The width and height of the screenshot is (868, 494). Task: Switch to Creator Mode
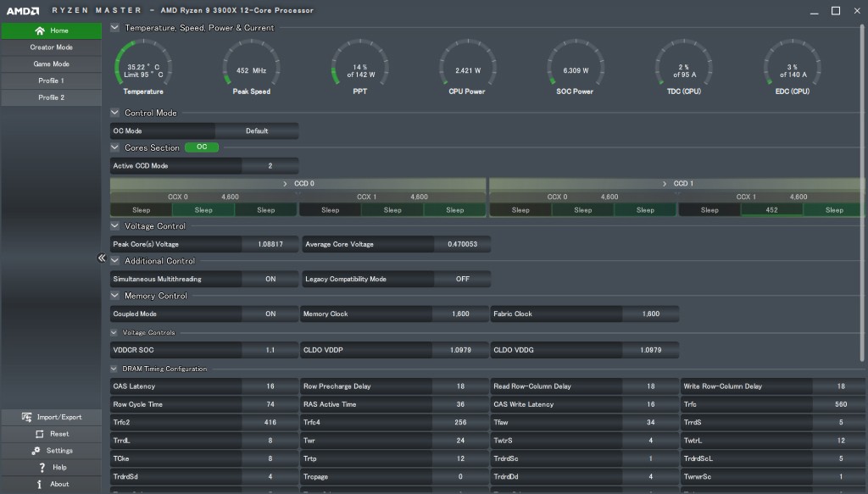pos(51,47)
